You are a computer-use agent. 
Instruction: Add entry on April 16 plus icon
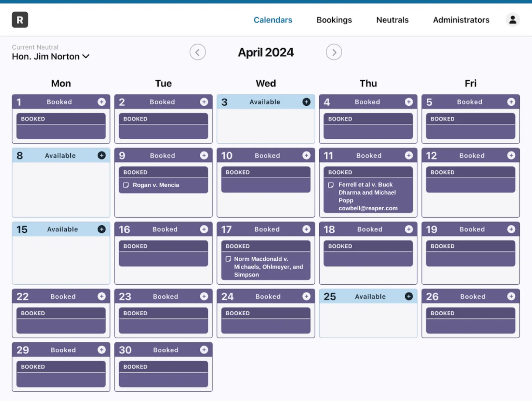[204, 229]
